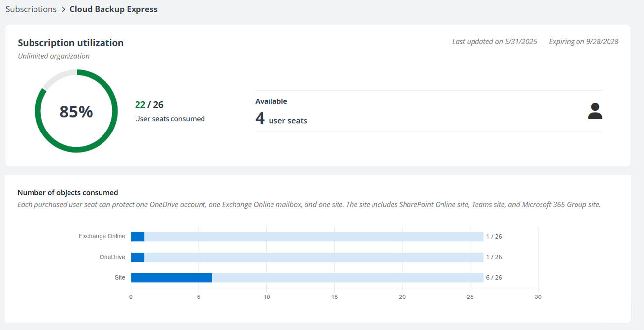The image size is (644, 330).
Task: Click the Last updated on 5/31/2025 text
Action: (494, 41)
